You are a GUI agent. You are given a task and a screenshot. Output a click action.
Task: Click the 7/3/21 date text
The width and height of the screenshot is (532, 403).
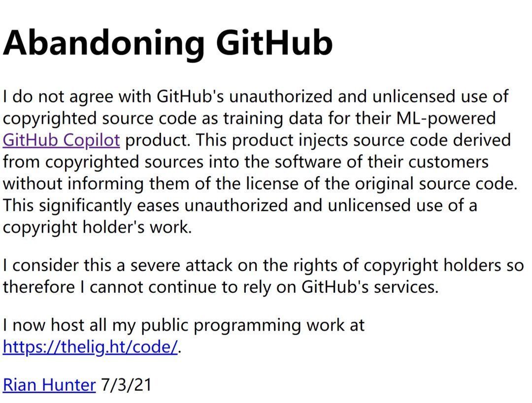(x=126, y=385)
